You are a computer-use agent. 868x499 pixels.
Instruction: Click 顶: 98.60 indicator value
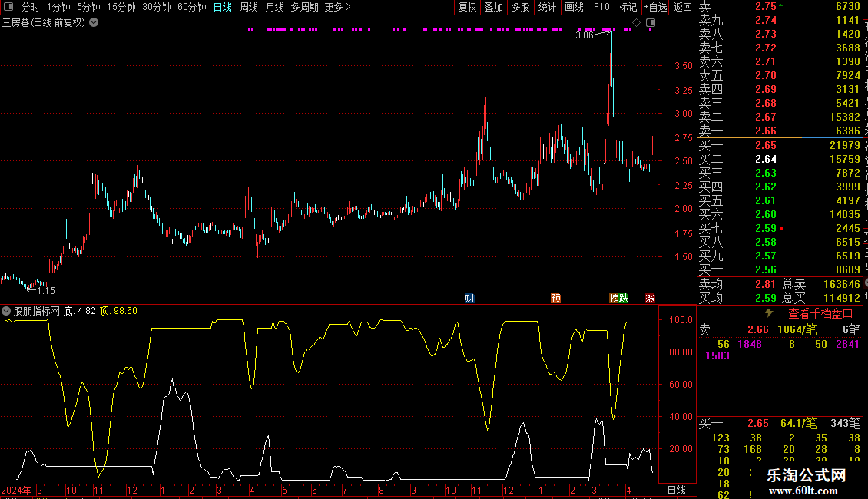click(x=118, y=311)
